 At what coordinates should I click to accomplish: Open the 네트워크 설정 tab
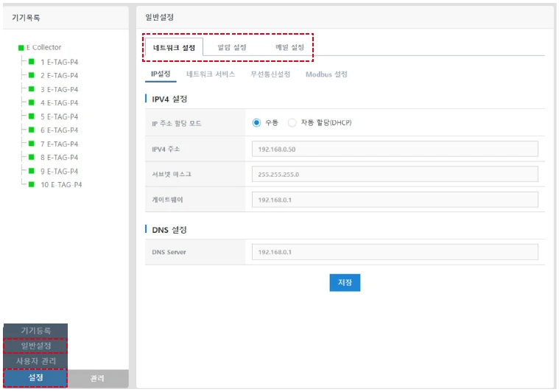point(174,47)
